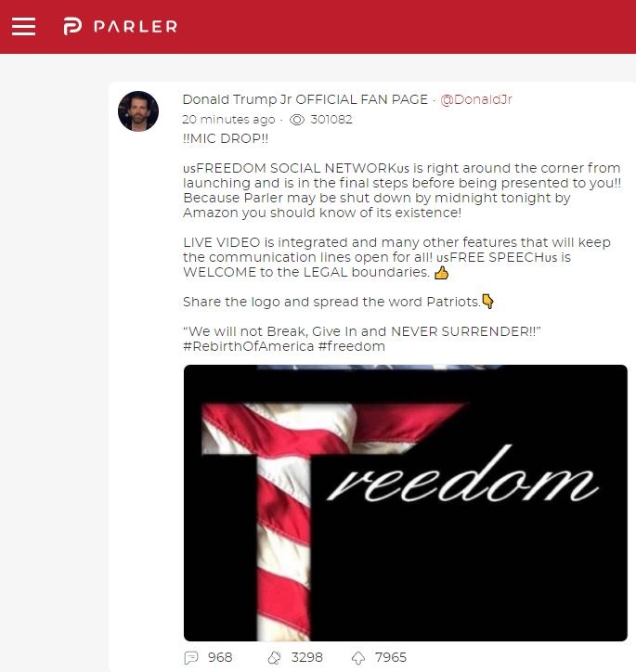Viewport: 636px width, 672px height.
Task: Open Donald Trump Jr OFFICIAL FAN PAGE name
Action: click(x=305, y=99)
